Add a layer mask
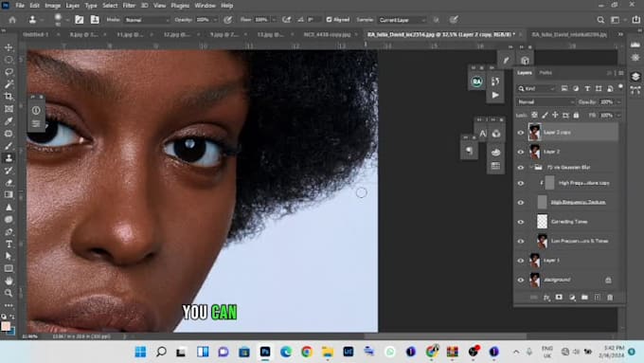 tap(559, 298)
